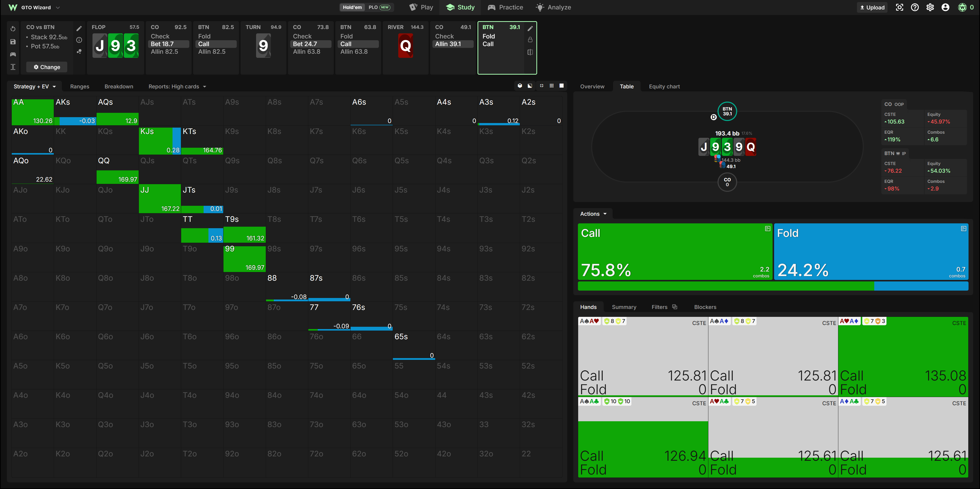Switch to the Equity chart tab

tap(664, 87)
